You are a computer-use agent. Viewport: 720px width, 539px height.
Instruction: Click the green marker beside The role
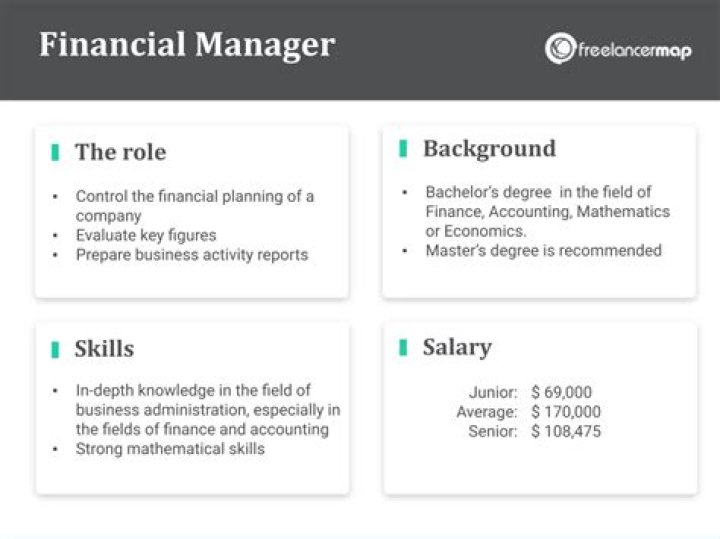(56, 152)
